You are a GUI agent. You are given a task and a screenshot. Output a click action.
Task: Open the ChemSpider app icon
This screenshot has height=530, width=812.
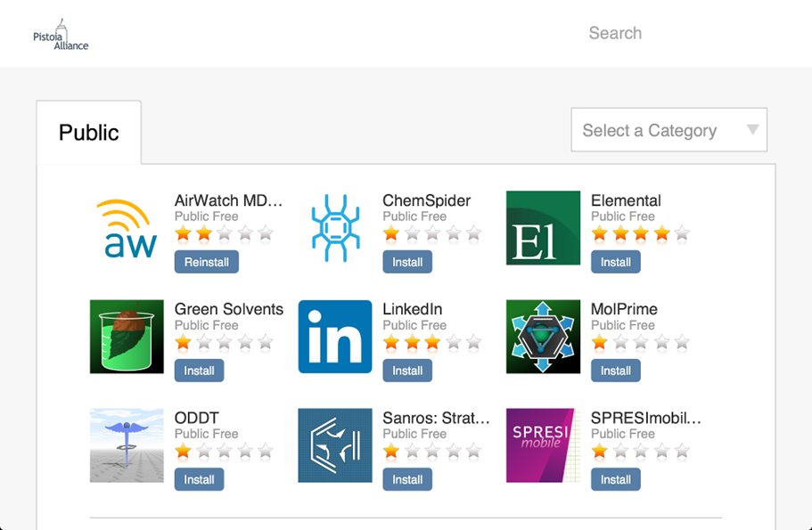pyautogui.click(x=334, y=228)
